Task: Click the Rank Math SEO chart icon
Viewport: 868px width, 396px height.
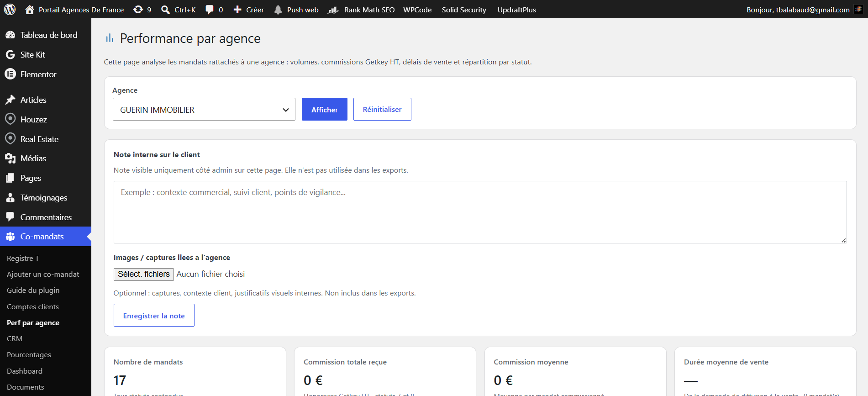Action: [x=333, y=10]
